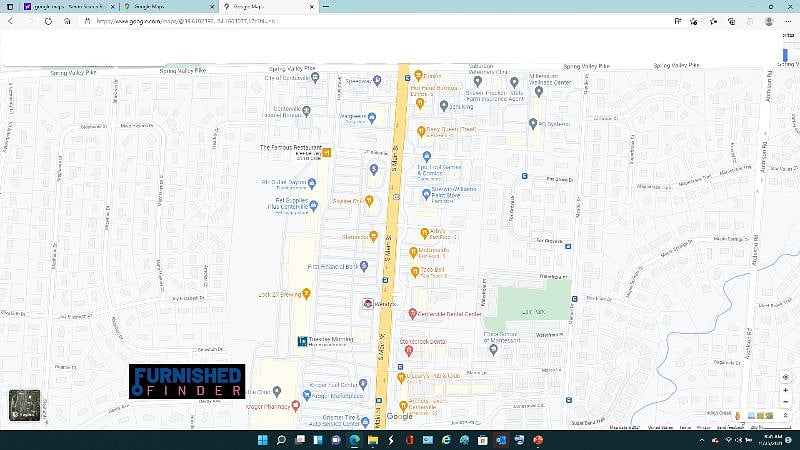Viewport: 800px width, 450px height.
Task: Select the Centerville License Bureau pin
Action: point(306,111)
